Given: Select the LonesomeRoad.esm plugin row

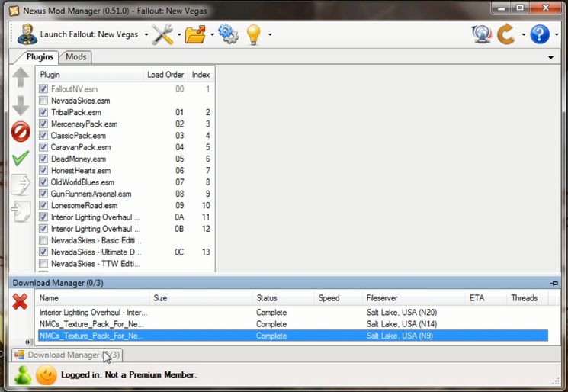Looking at the screenshot, I should tap(125, 205).
